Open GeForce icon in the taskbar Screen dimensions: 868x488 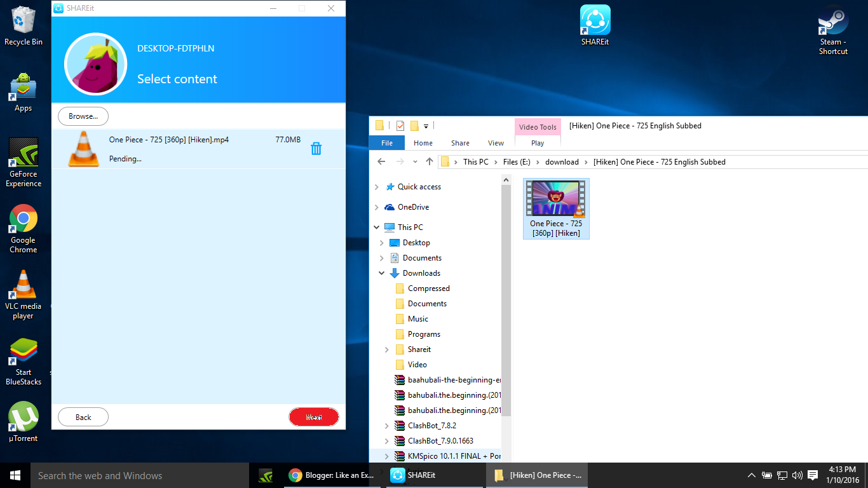coord(266,475)
